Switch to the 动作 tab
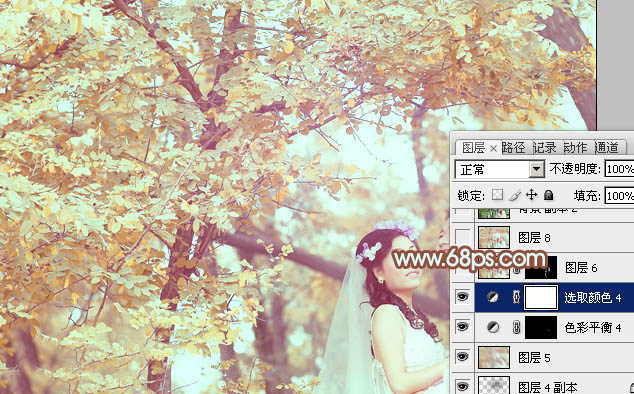The image size is (634, 394). coord(575,148)
